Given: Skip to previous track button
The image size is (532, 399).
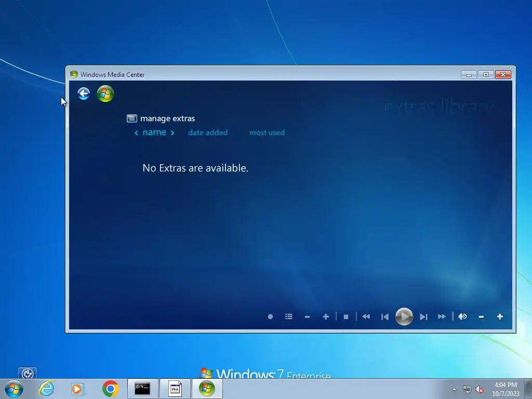Looking at the screenshot, I should (385, 317).
